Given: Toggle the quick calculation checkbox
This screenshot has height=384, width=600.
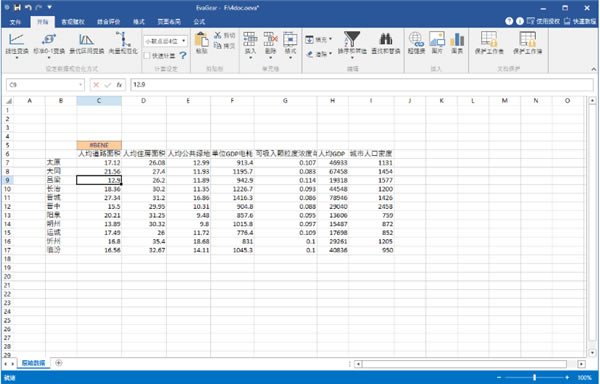Looking at the screenshot, I should pyautogui.click(x=147, y=56).
